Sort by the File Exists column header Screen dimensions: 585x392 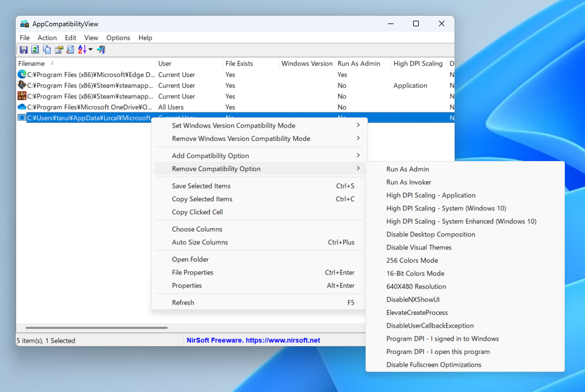[251, 63]
